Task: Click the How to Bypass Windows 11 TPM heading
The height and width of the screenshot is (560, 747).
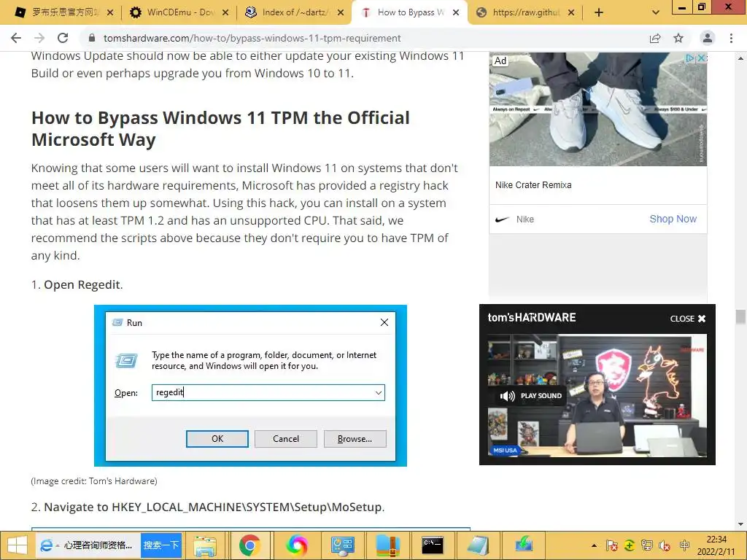Action: point(220,128)
